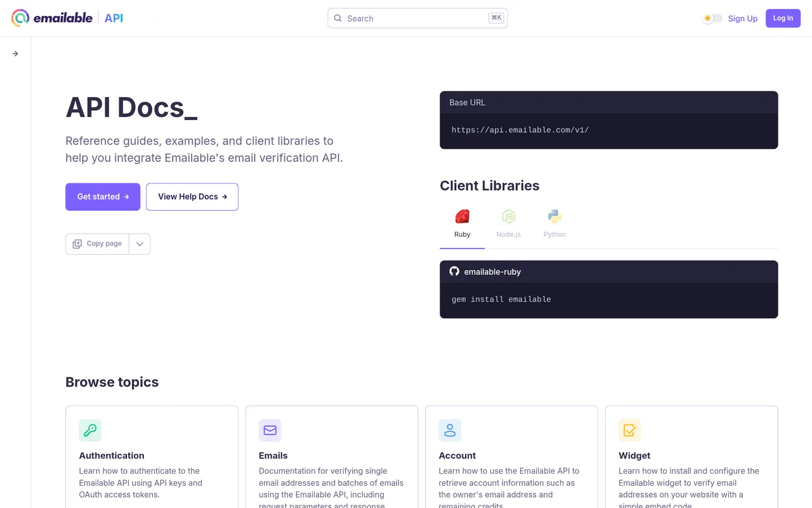This screenshot has width=812, height=508.
Task: Select the Node.js client library tab
Action: (x=508, y=224)
